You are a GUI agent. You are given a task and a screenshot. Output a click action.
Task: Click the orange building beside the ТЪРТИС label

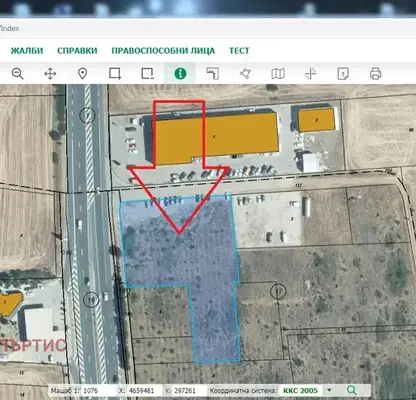9,304
